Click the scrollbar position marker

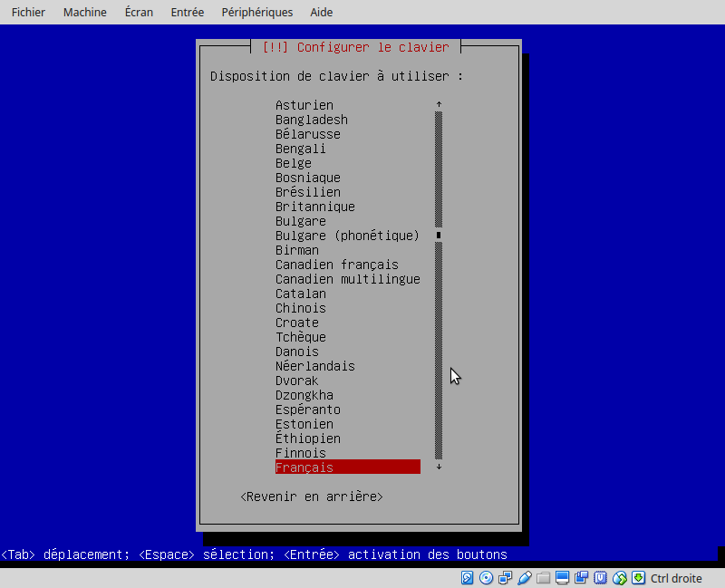click(439, 236)
